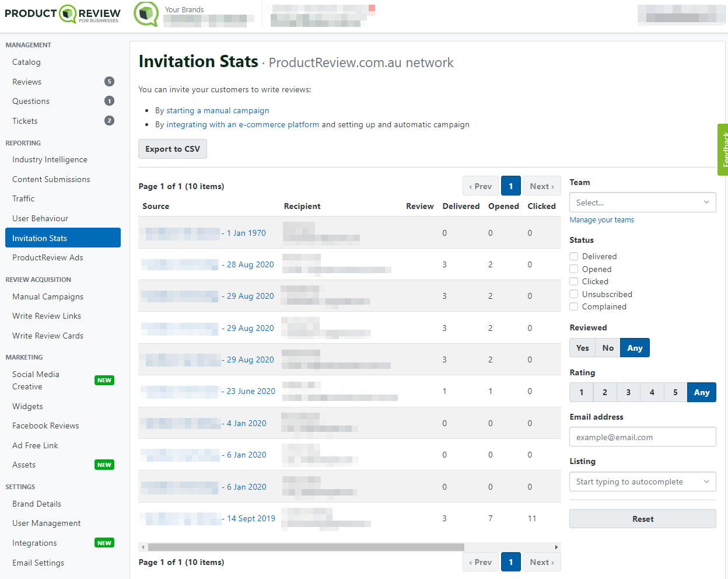The height and width of the screenshot is (579, 728).
Task: Open Manual Campaigns in the sidebar
Action: 48,297
